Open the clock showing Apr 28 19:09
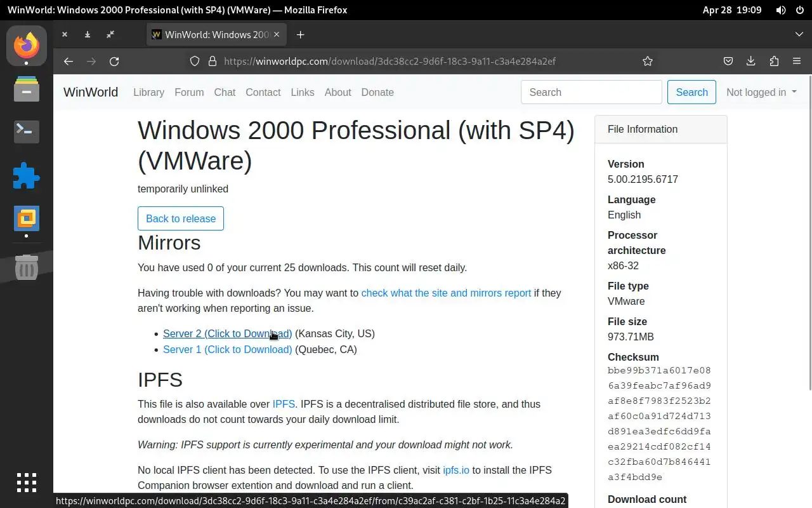The width and height of the screenshot is (812, 508). [732, 10]
